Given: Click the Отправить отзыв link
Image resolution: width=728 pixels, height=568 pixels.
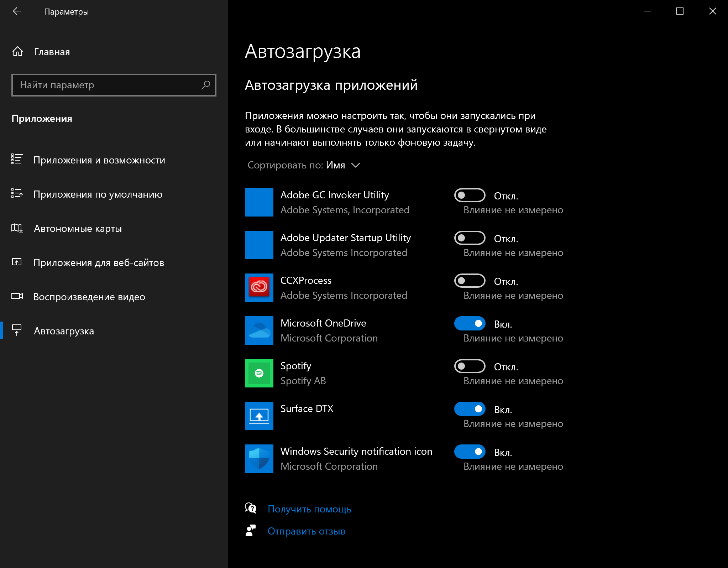Looking at the screenshot, I should (306, 531).
